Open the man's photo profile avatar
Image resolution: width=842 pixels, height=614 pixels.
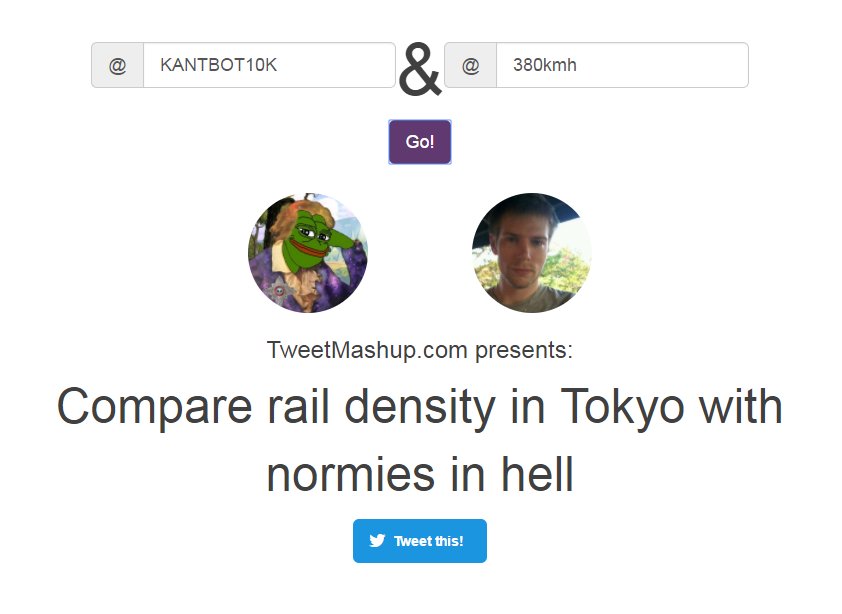point(532,252)
